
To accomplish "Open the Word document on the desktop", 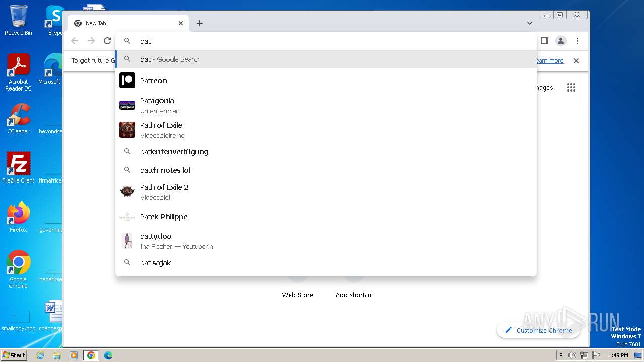I will coord(50,316).
